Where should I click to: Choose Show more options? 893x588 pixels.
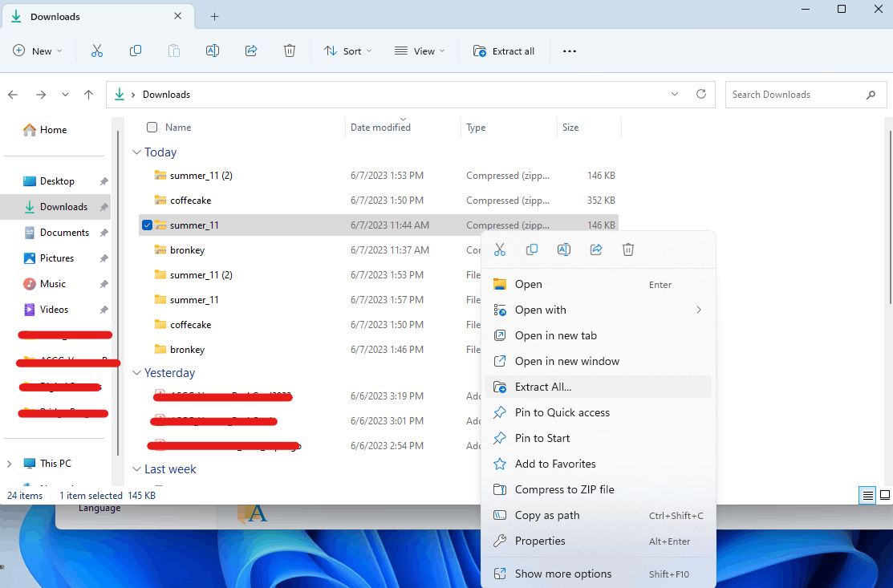tap(599, 574)
